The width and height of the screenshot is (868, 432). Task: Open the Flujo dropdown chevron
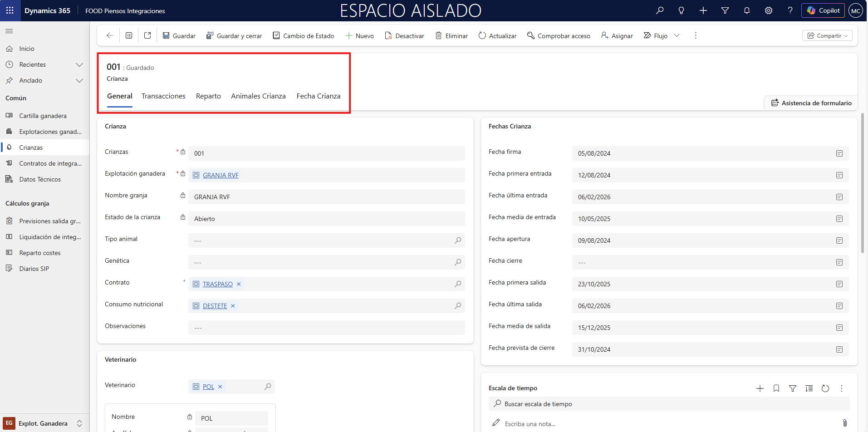677,36
